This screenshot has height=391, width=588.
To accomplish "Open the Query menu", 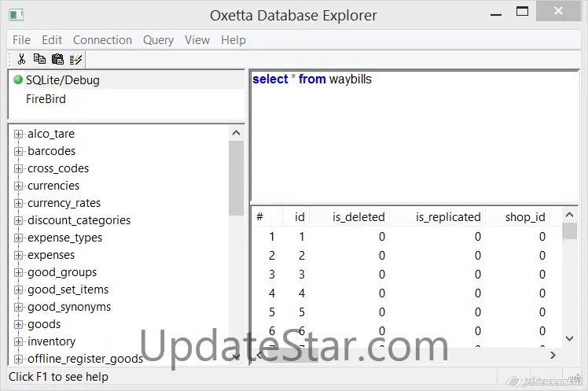I will 158,40.
